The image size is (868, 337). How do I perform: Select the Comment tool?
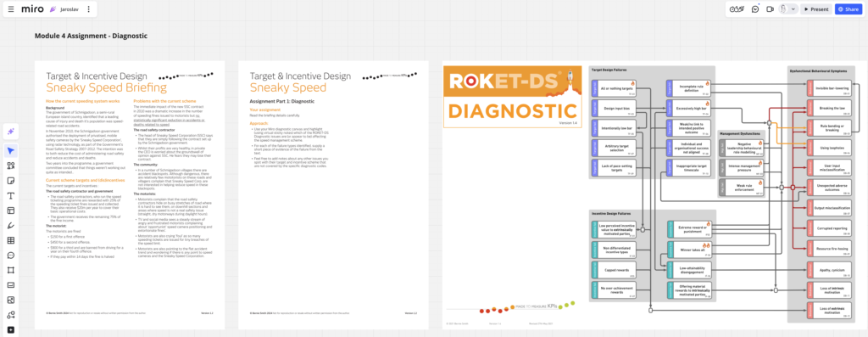pos(10,256)
